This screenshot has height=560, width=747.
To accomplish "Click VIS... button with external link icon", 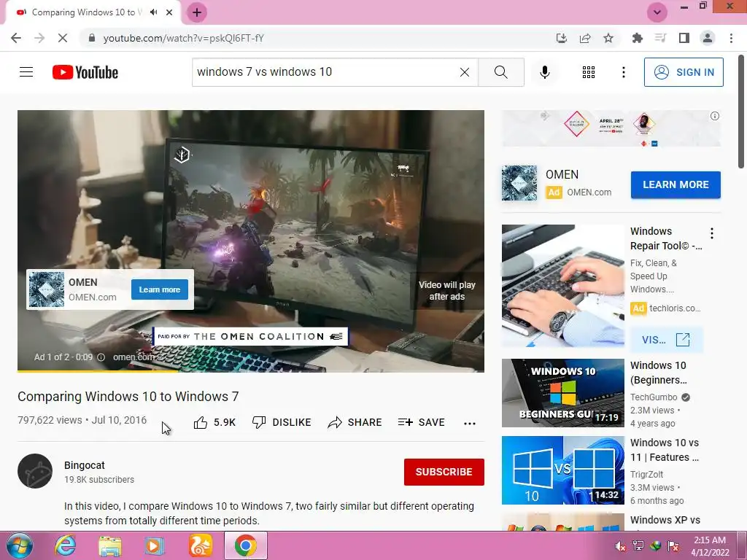I will [x=666, y=340].
